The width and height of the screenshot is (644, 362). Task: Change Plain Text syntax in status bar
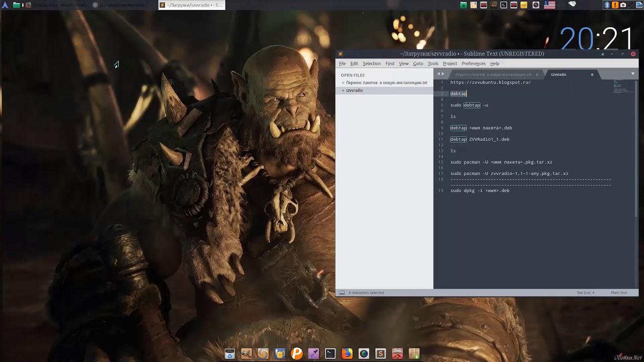click(x=619, y=293)
